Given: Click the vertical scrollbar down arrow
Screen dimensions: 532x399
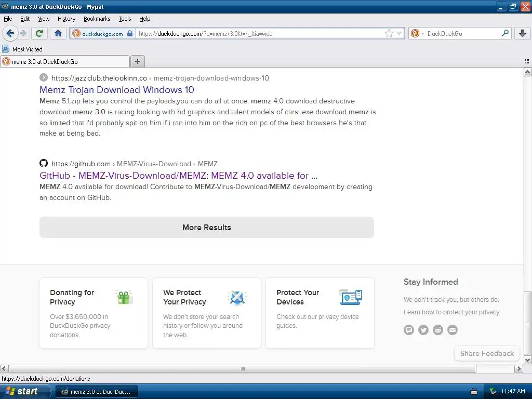Looking at the screenshot, I should 528,360.
